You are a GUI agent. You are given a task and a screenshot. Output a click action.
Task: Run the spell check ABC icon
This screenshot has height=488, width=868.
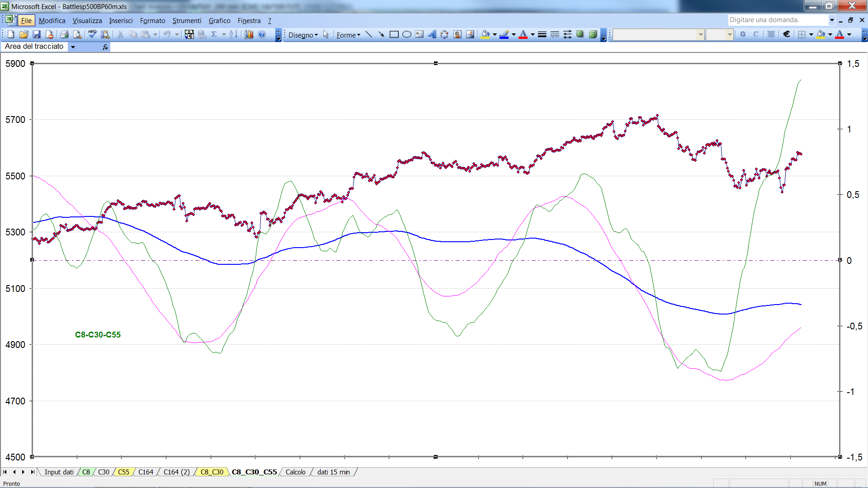point(92,34)
